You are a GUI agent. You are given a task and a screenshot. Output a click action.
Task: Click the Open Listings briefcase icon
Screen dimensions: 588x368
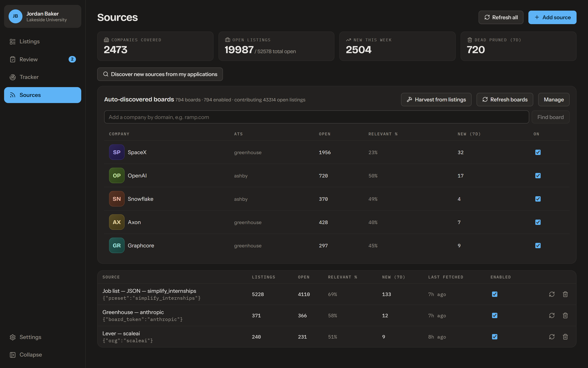click(x=227, y=40)
